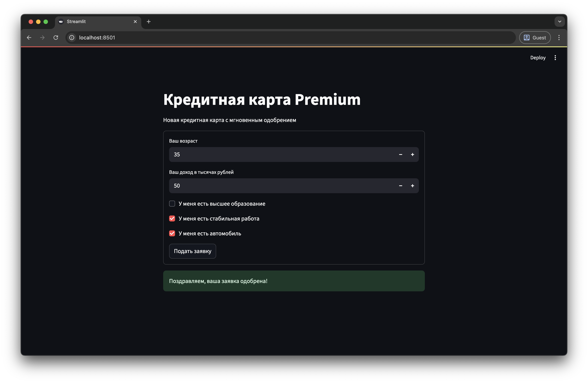The image size is (588, 383).
Task: Click the browser forward arrow icon
Action: (42, 38)
